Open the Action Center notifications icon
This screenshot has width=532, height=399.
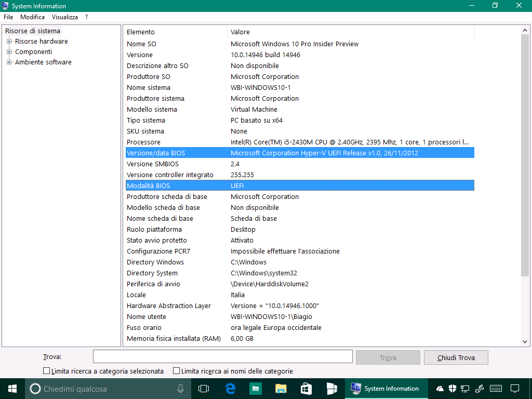point(515,389)
